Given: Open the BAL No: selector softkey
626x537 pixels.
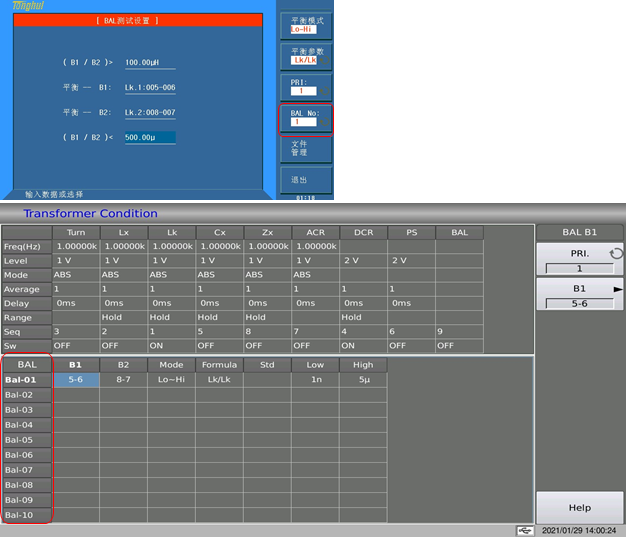Looking at the screenshot, I should coord(305,118).
